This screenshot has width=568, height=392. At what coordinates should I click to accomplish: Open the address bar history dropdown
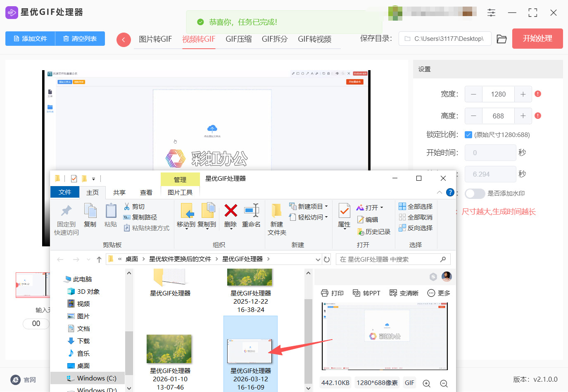318,260
